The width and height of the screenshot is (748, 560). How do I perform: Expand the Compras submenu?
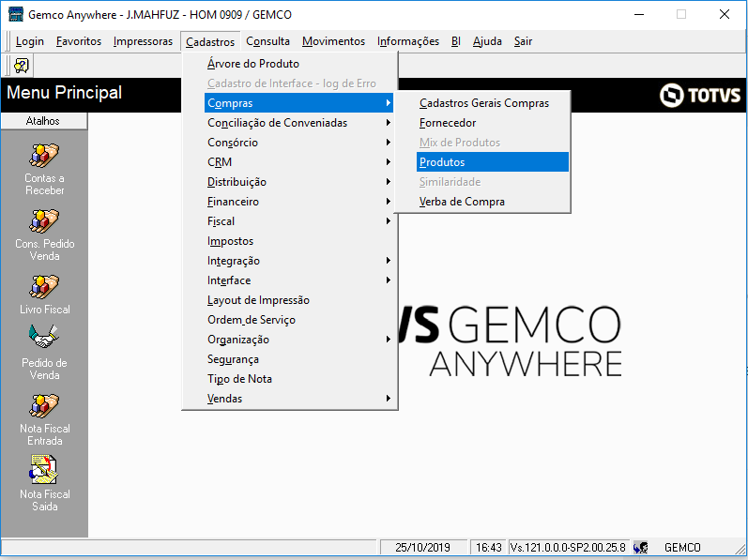[x=298, y=103]
